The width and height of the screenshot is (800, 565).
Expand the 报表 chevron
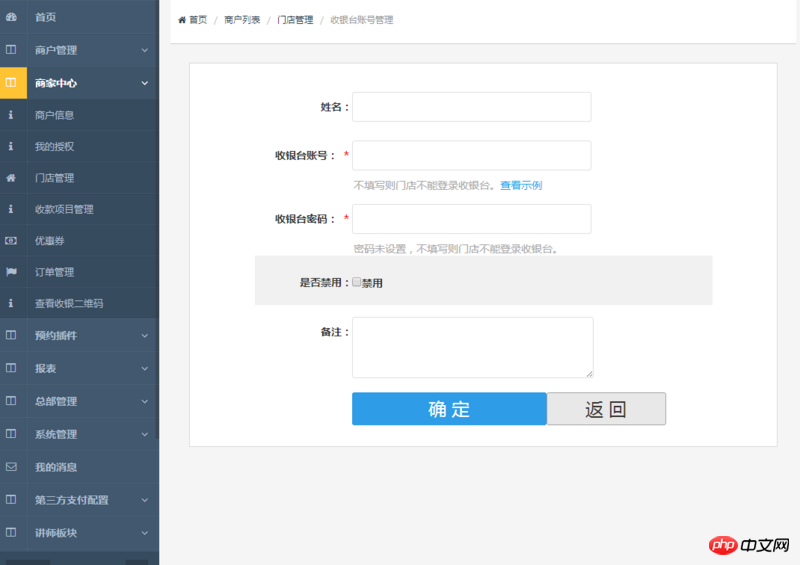[x=145, y=368]
